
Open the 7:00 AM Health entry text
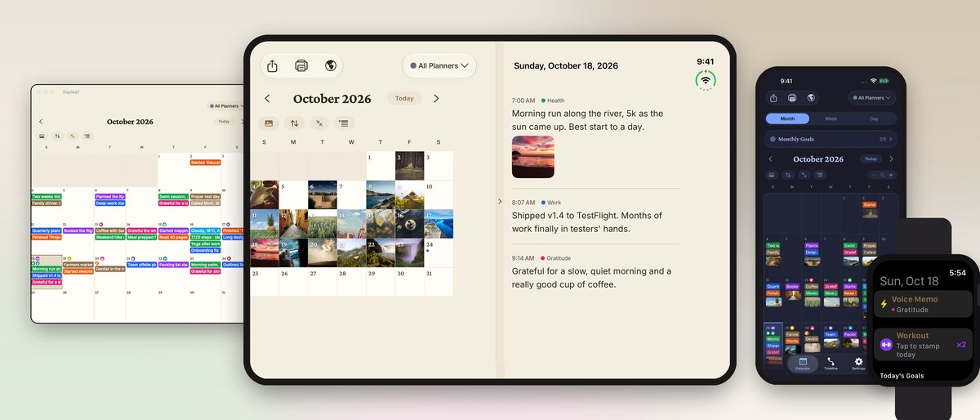(x=588, y=120)
